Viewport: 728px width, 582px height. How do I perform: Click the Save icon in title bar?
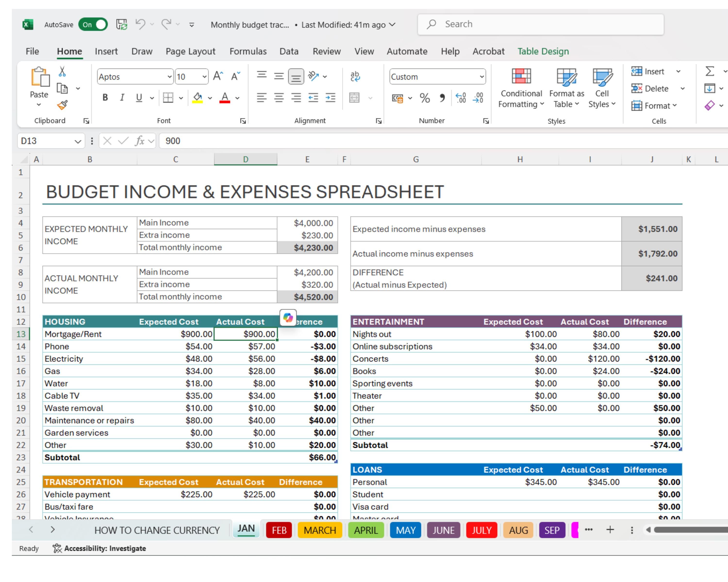coord(122,24)
